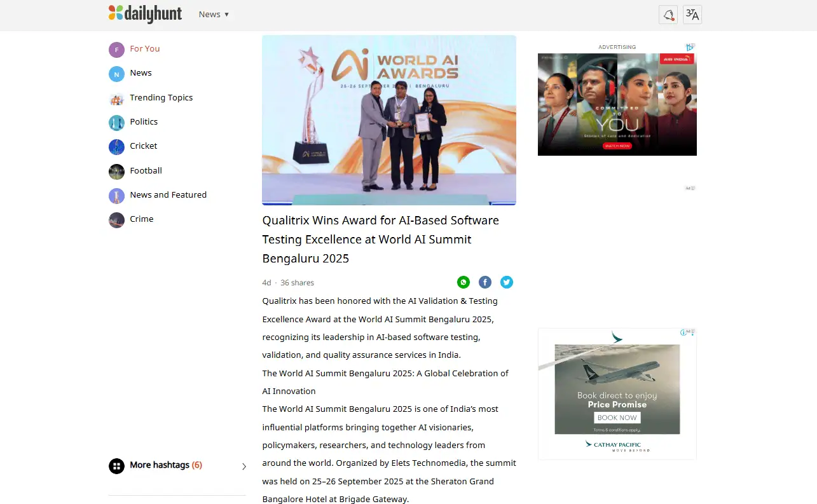The height and width of the screenshot is (504, 817).
Task: Click the Air India advertisement banner
Action: click(617, 104)
